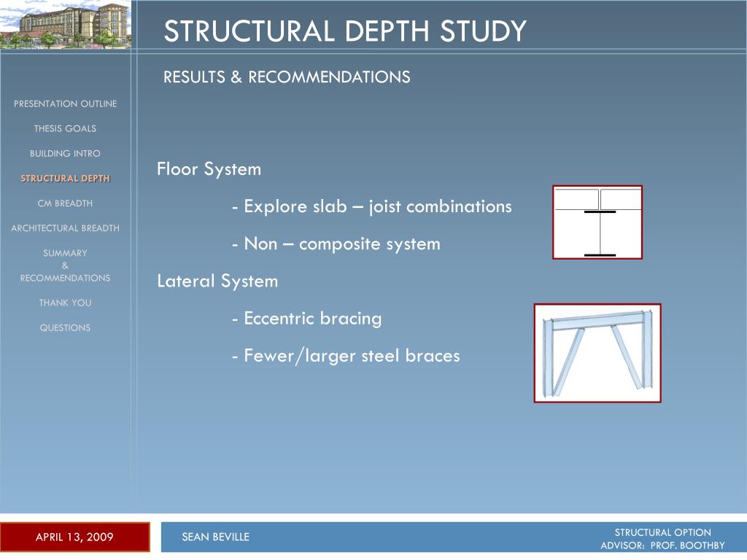Click the Sean Beville name in footer
Screen dimensions: 747x560
(x=216, y=537)
